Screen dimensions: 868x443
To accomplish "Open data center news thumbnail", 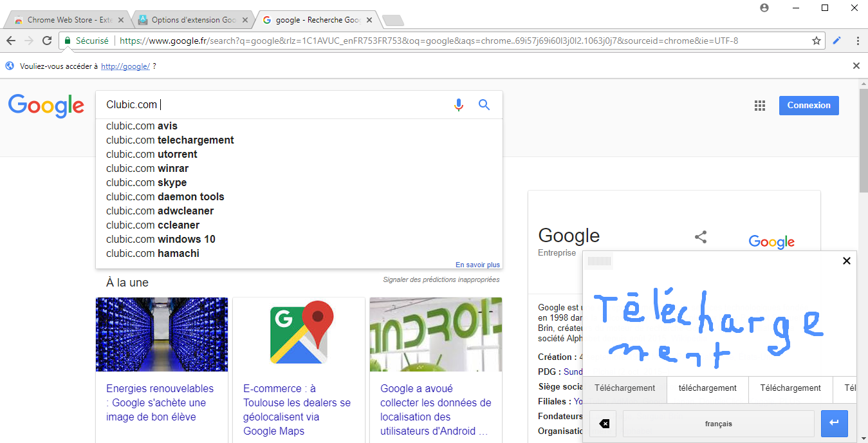I will click(x=162, y=334).
